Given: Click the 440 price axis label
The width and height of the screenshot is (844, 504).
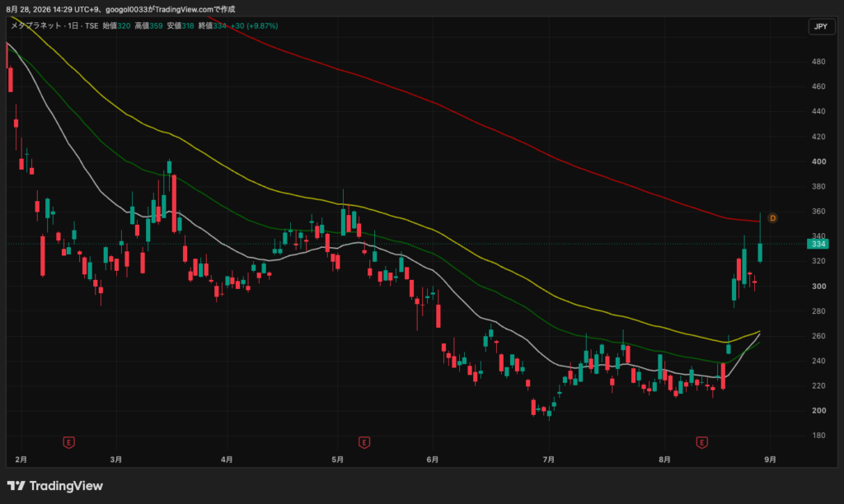Looking at the screenshot, I should (x=818, y=111).
